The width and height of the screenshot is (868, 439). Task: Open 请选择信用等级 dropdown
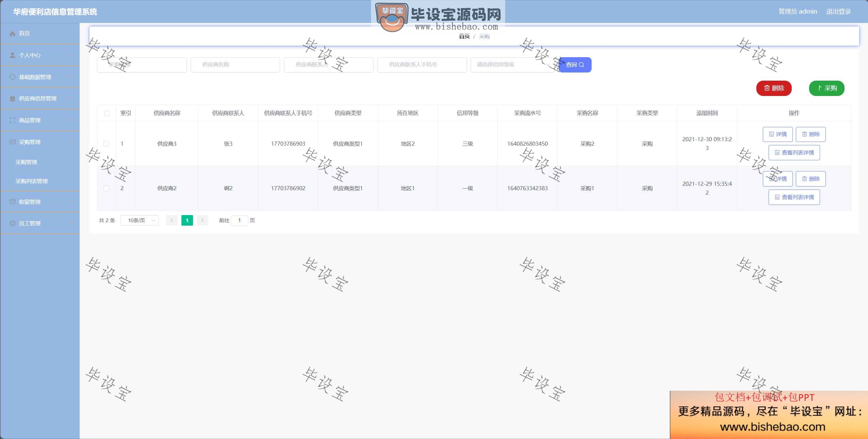(x=512, y=65)
